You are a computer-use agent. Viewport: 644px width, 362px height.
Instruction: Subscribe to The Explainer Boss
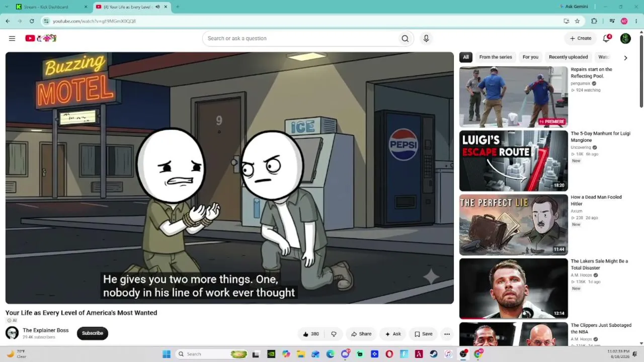93,333
